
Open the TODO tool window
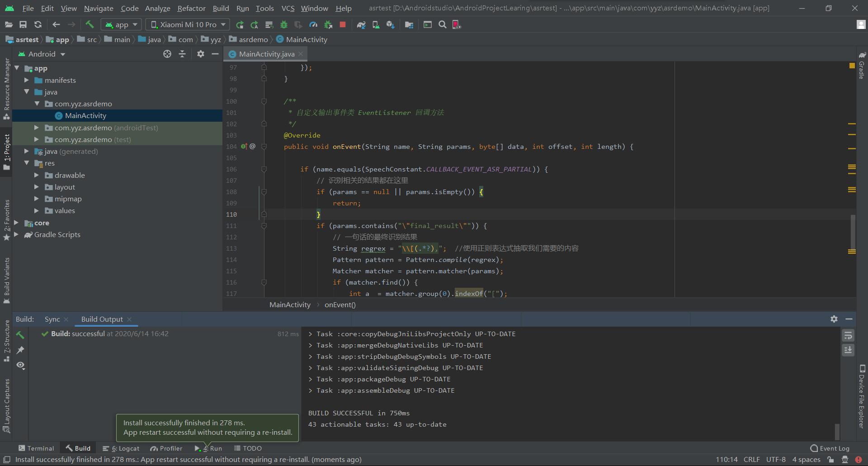point(248,448)
